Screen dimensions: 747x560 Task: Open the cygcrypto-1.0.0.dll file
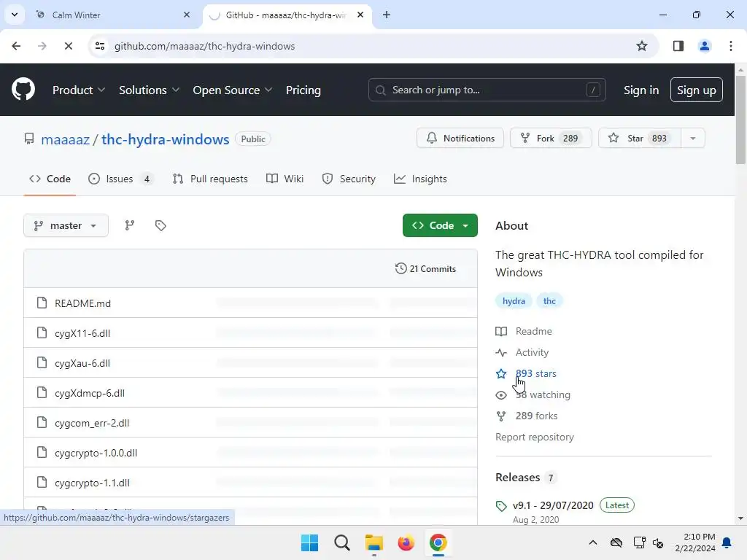[96, 453]
